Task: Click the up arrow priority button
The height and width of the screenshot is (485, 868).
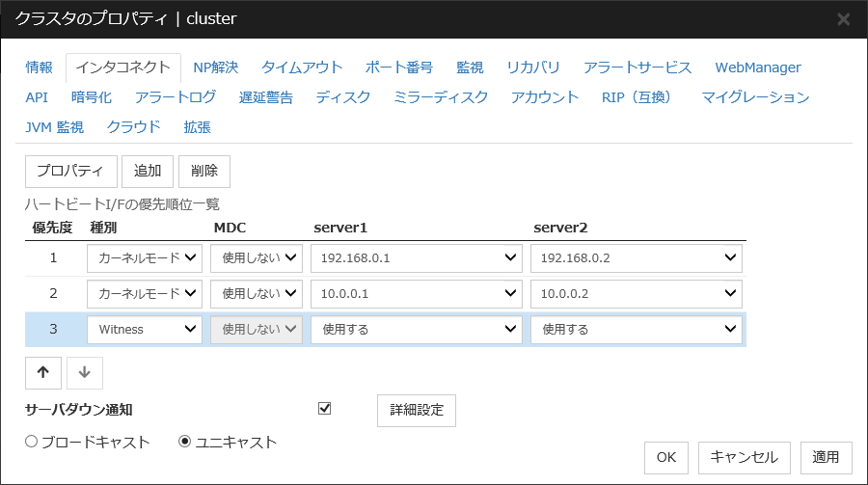Action: 42,372
